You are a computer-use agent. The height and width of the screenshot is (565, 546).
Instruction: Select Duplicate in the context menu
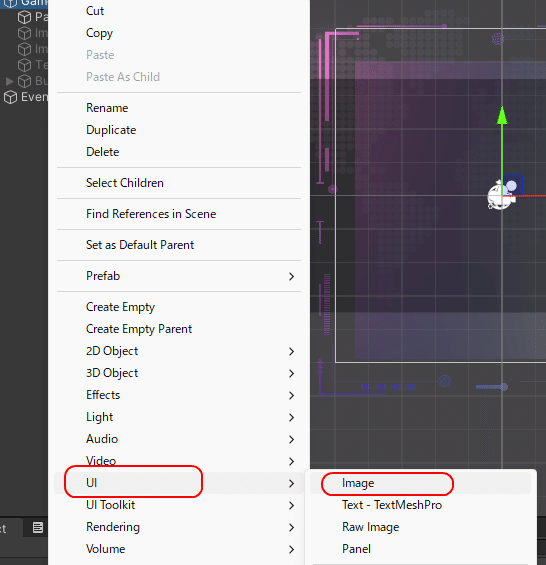179,130
